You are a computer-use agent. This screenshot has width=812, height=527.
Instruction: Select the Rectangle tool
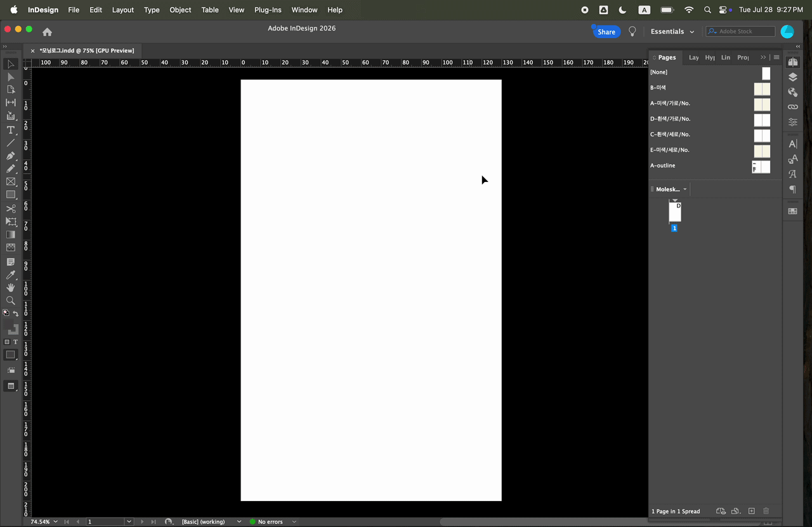pyautogui.click(x=11, y=195)
